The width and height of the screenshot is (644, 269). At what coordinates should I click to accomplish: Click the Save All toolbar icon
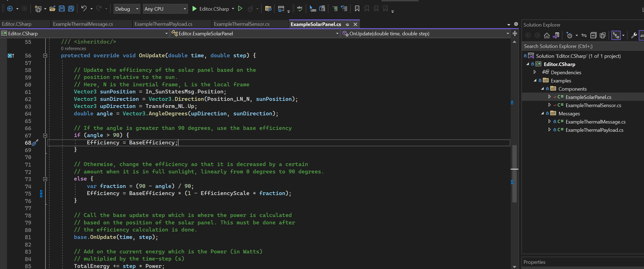tap(71, 9)
